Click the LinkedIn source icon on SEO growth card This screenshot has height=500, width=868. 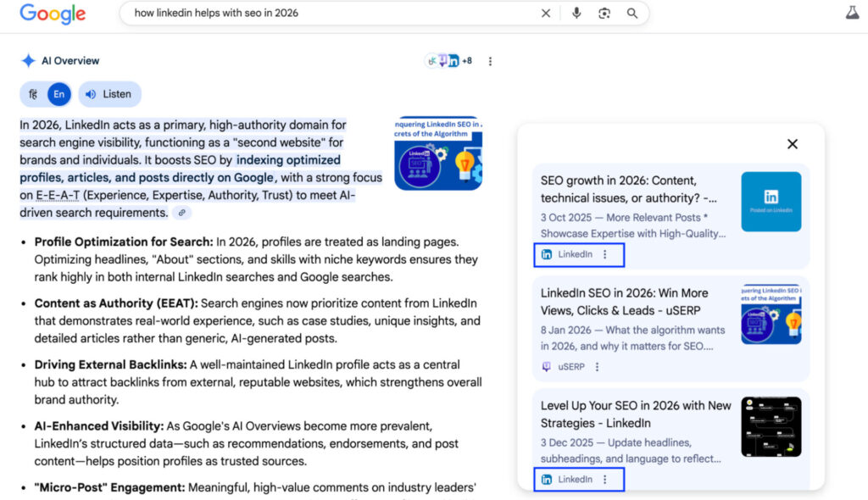coord(548,254)
